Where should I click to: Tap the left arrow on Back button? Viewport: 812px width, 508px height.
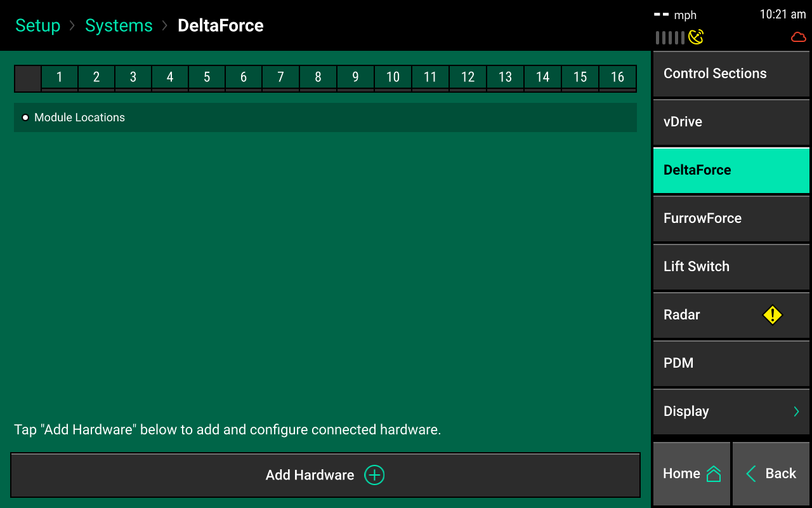[x=751, y=474]
